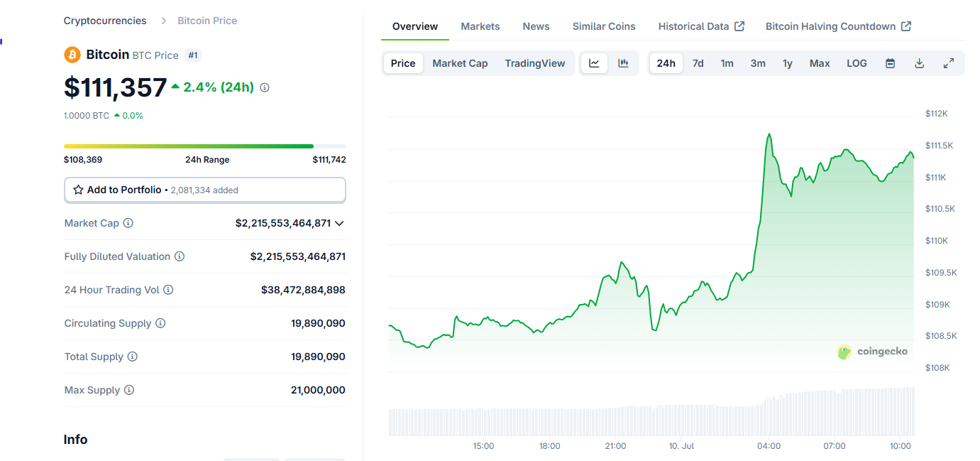Click the 2.4% (24h) change text
The width and height of the screenshot is (980, 461).
tap(219, 87)
